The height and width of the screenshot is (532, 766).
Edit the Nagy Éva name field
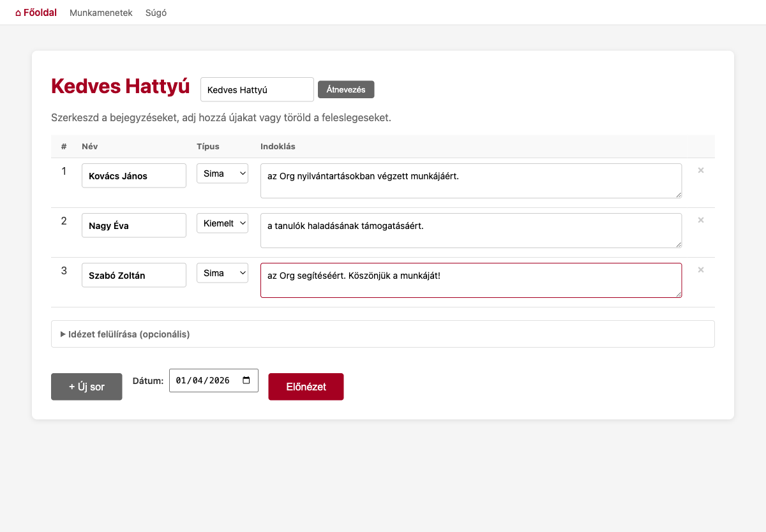coord(134,226)
